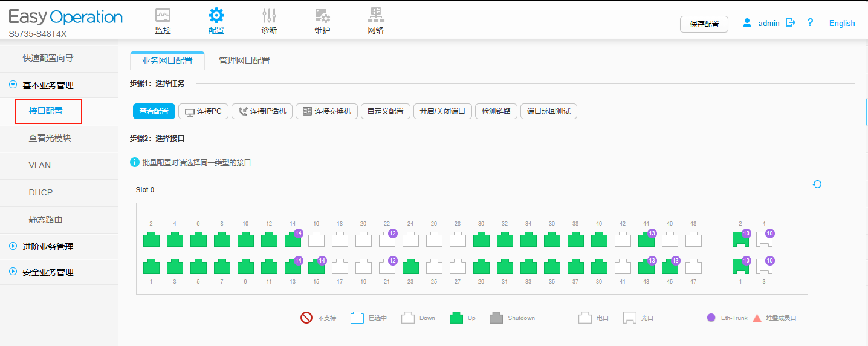Click the 堆叠成员口 triangle legend icon
The image size is (868, 346).
pos(757,318)
